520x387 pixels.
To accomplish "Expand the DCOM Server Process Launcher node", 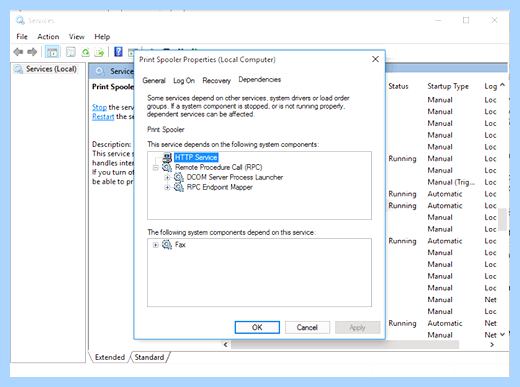I will pyautogui.click(x=167, y=177).
